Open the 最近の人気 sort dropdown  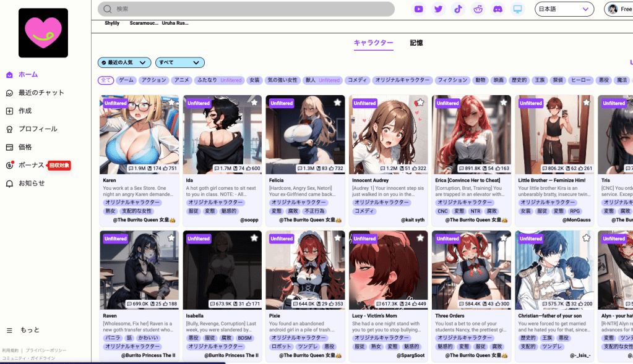coord(124,62)
